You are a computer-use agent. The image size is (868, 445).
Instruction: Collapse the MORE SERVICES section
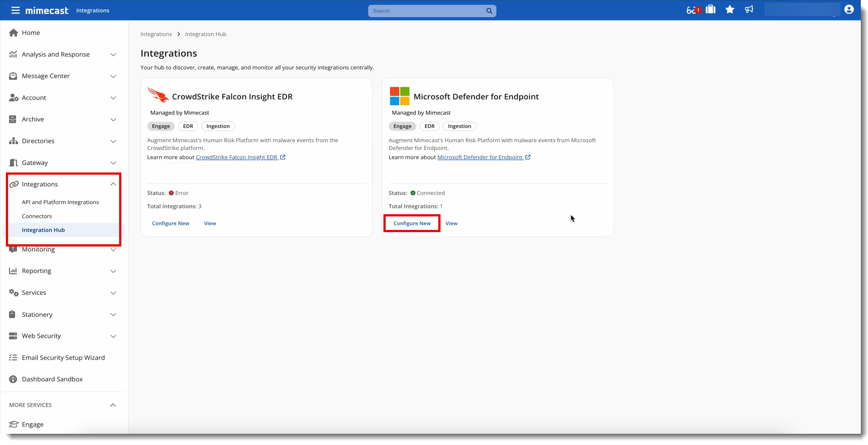[x=113, y=405]
